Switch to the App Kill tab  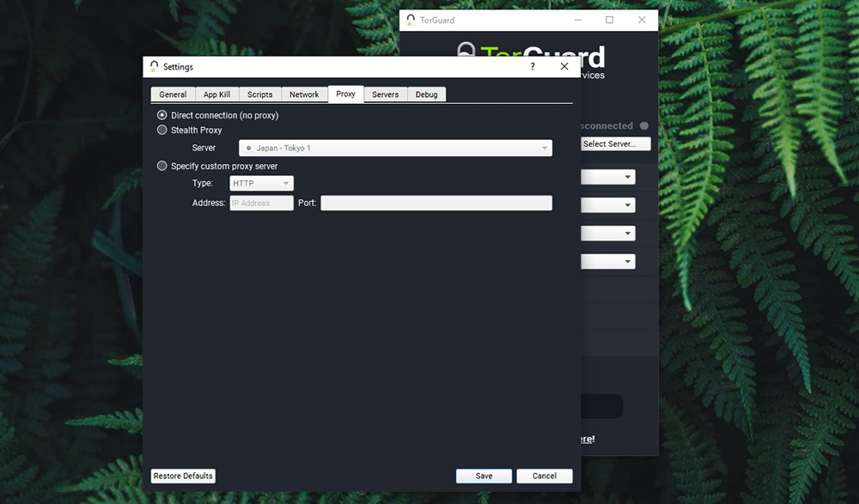pos(217,94)
